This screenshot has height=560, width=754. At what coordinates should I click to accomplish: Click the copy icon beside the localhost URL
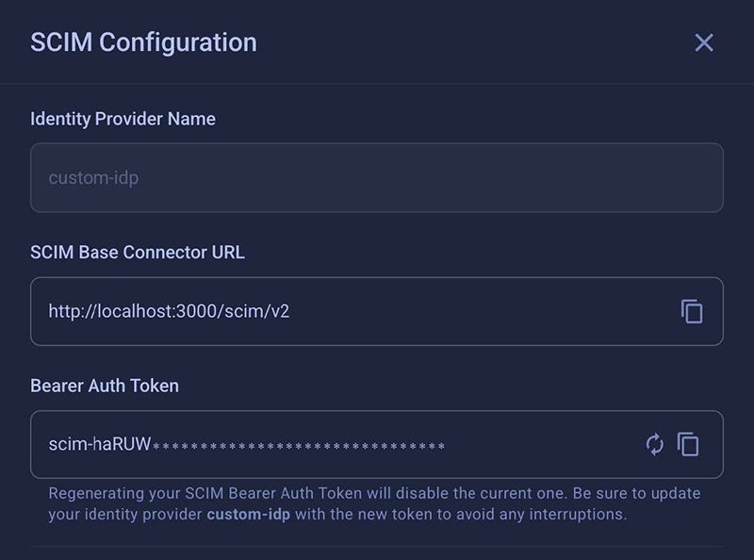pyautogui.click(x=691, y=312)
